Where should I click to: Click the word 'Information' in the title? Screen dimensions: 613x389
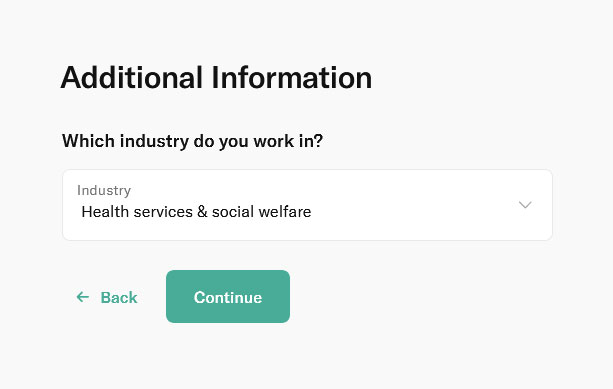(292, 78)
